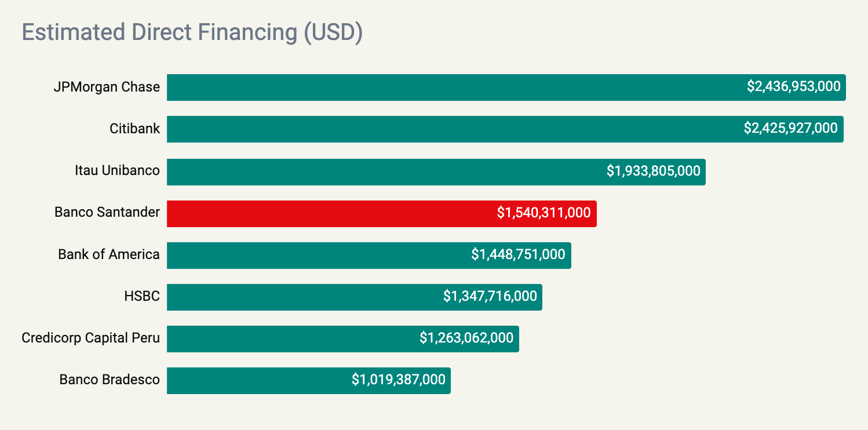Click the $2,436,953,000 value label
This screenshot has height=430, width=868.
pyautogui.click(x=793, y=87)
